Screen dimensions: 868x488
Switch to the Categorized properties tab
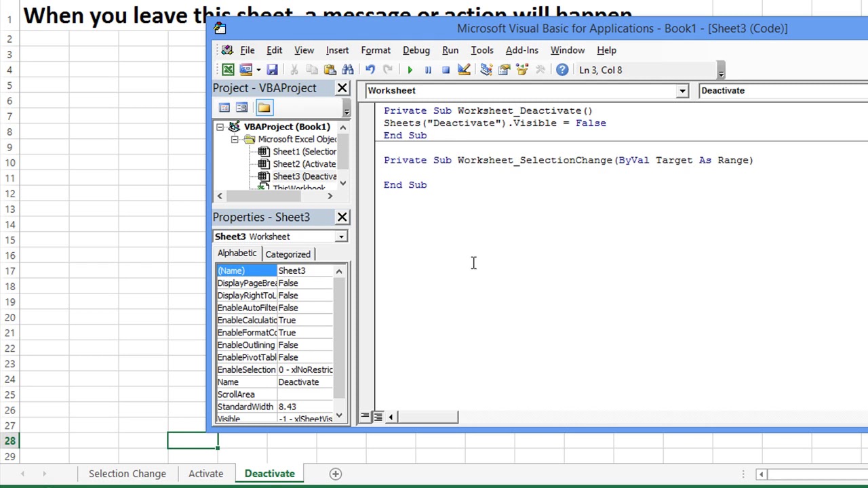point(288,254)
